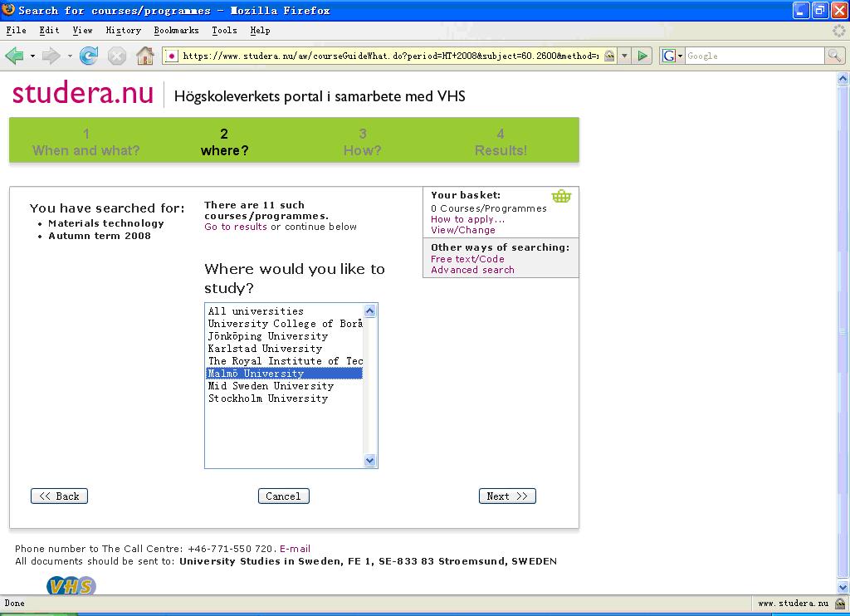Open the forward button history dropdown
Viewport: 850px width, 616px height.
(x=70, y=56)
